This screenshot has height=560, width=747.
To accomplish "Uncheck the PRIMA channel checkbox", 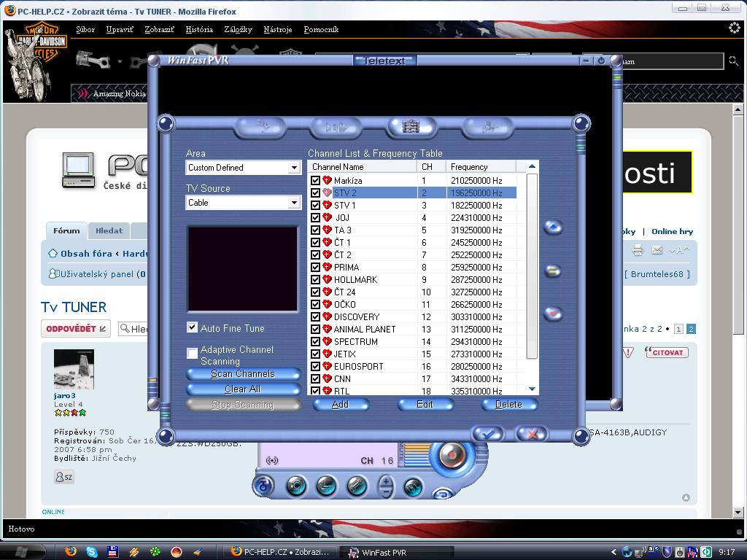I will (x=315, y=267).
